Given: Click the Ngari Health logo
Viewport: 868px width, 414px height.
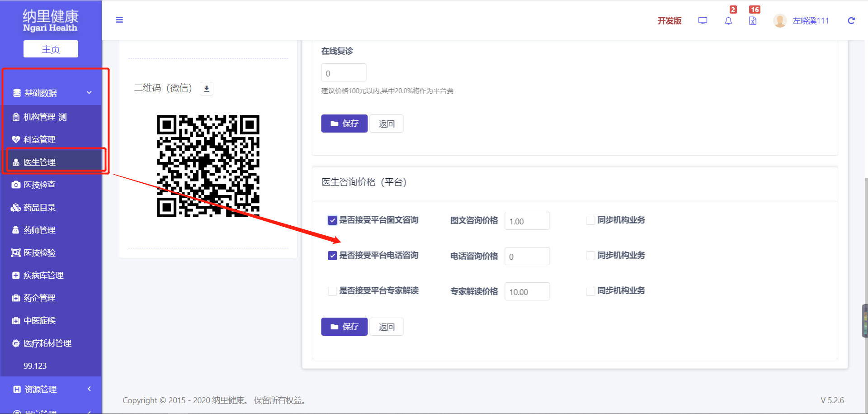Looking at the screenshot, I should coord(51,21).
